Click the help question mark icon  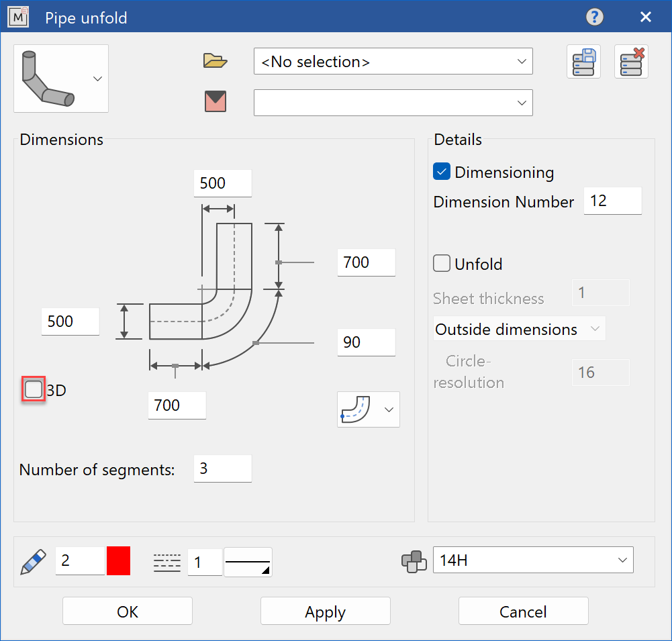click(594, 17)
